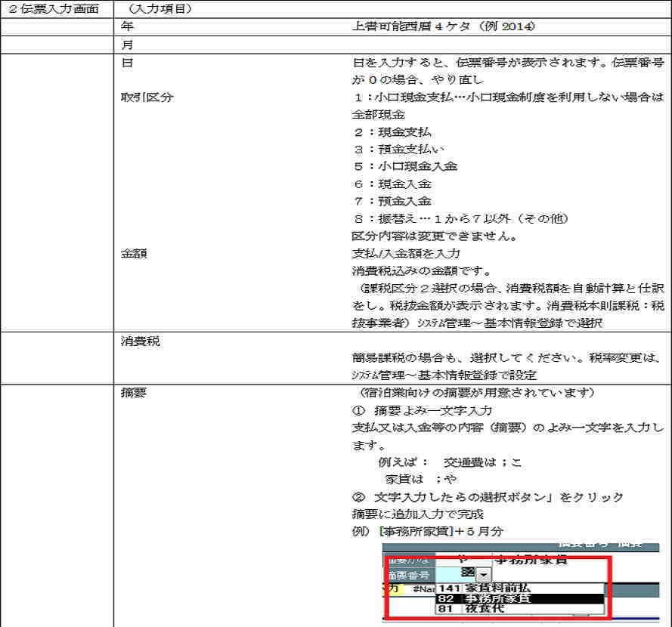The image size is (672, 627).
Task: Select the 消費税込みの金額です。 sentence
Action: 422,271
